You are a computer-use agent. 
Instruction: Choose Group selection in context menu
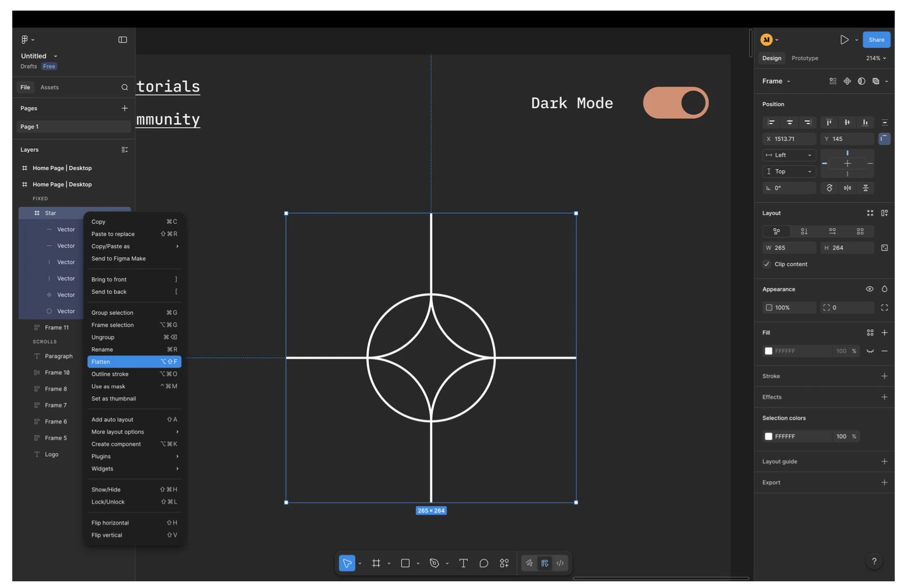tap(134, 312)
